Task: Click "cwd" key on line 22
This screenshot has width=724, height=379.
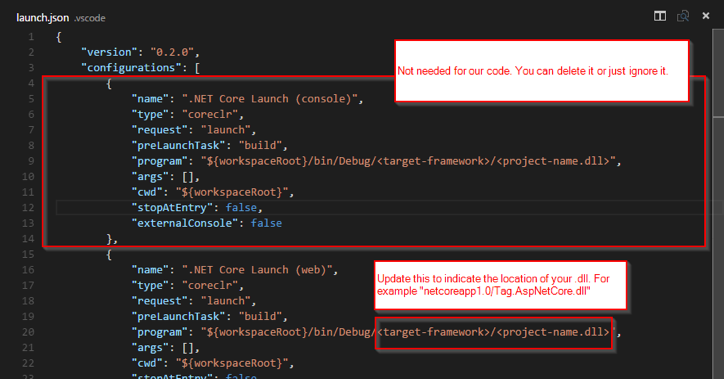Action: [x=147, y=363]
